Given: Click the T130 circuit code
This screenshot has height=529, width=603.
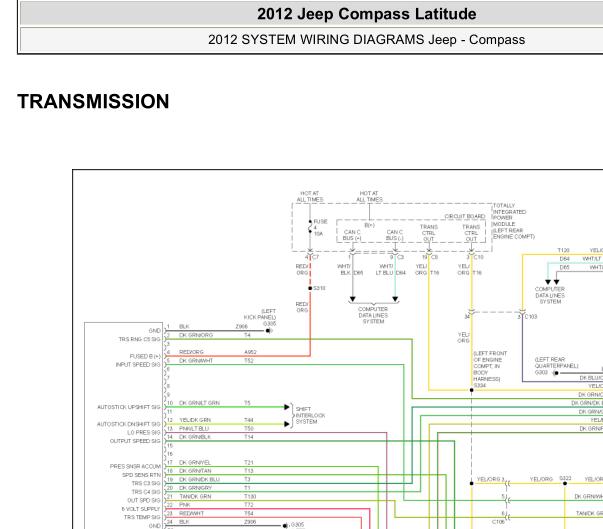Looking at the screenshot, I should [x=250, y=496].
